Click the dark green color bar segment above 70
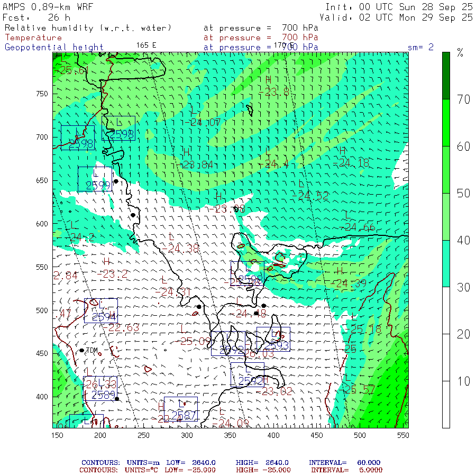Image resolution: width=476 pixels, height=476 pixels. coord(446,76)
